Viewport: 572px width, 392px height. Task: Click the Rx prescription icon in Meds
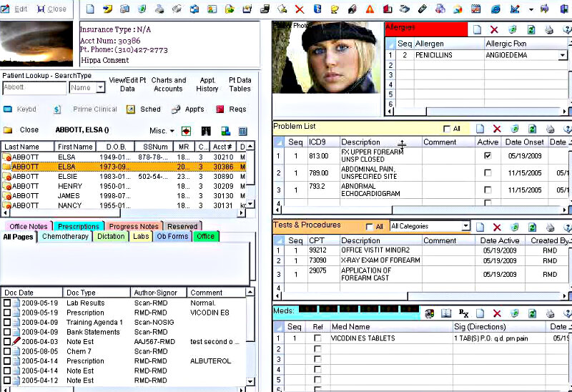tap(463, 313)
